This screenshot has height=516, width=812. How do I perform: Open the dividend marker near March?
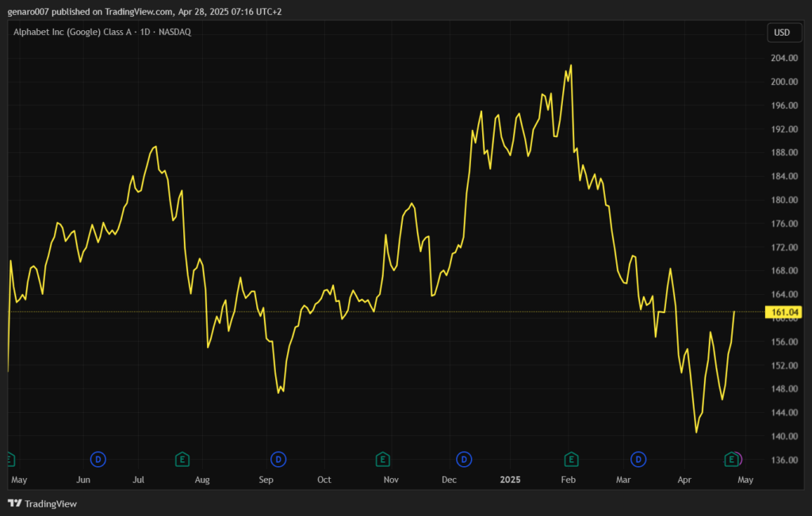coord(638,459)
